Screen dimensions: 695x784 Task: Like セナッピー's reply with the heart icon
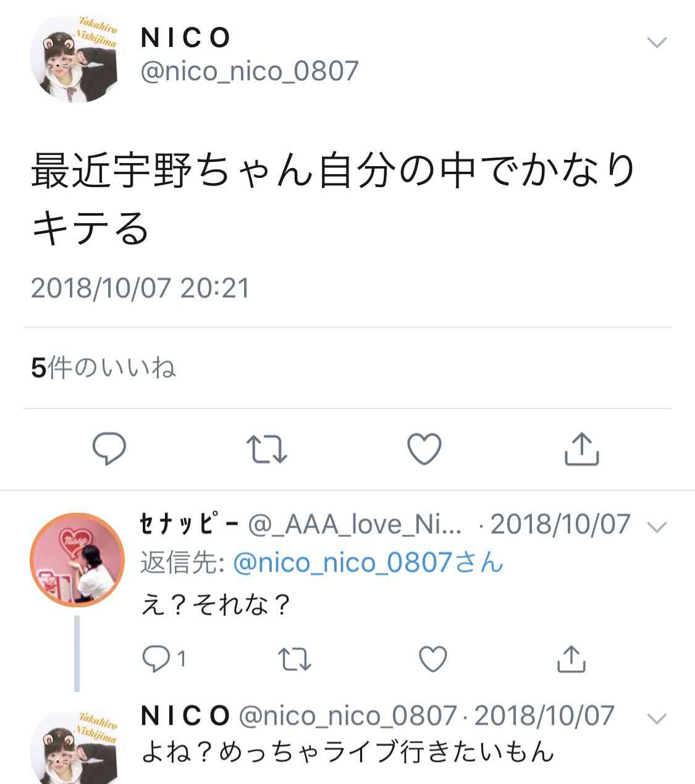(433, 659)
